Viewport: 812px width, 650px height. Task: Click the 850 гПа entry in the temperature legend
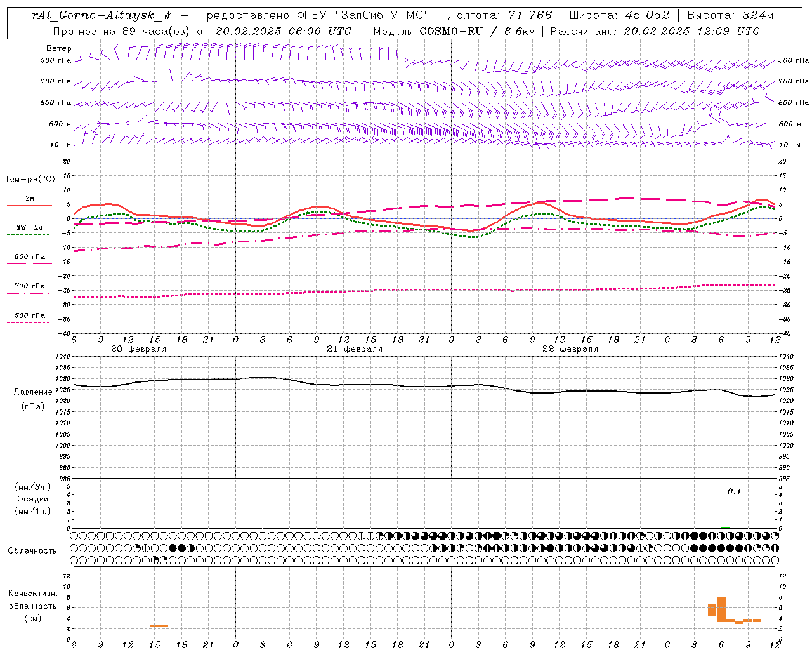(30, 257)
